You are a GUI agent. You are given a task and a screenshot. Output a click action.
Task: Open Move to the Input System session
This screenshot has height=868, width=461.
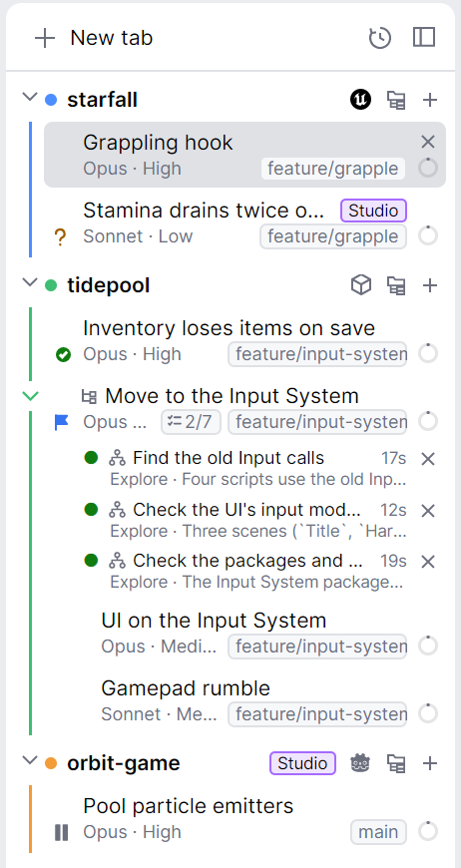[244, 409]
